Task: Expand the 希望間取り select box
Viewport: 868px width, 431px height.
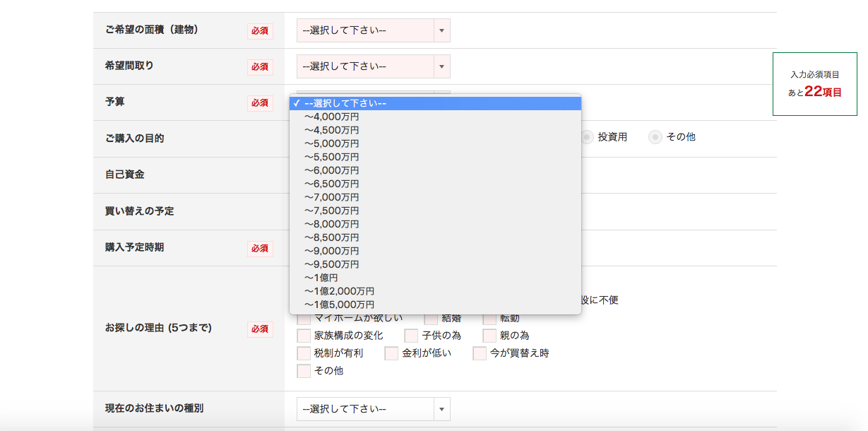Action: 373,66
